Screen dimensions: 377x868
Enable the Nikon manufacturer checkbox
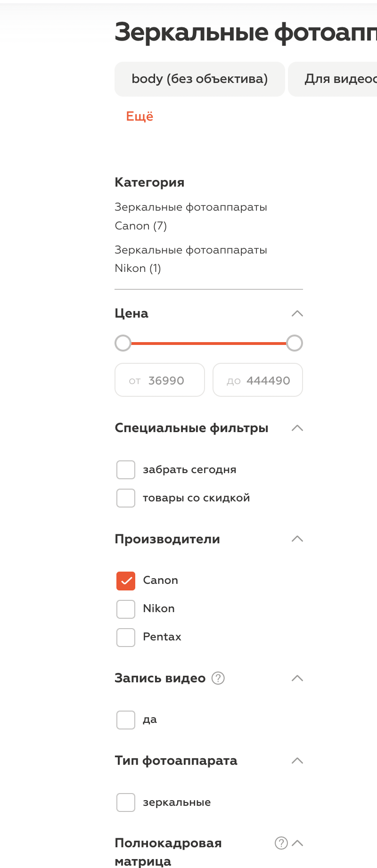click(x=126, y=609)
